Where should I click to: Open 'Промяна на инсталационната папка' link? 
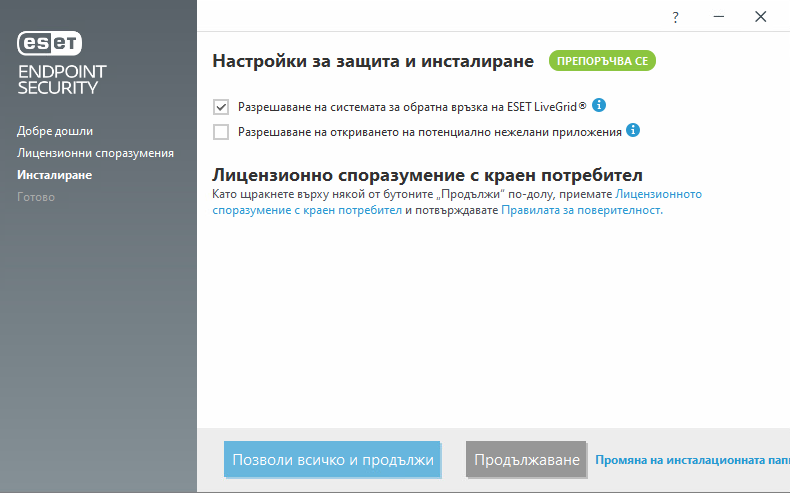(x=692, y=461)
